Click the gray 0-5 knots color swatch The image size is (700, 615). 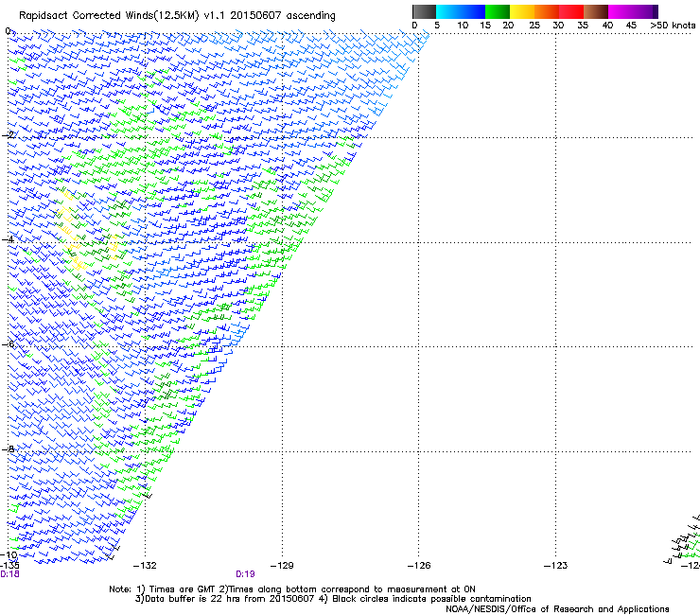424,11
